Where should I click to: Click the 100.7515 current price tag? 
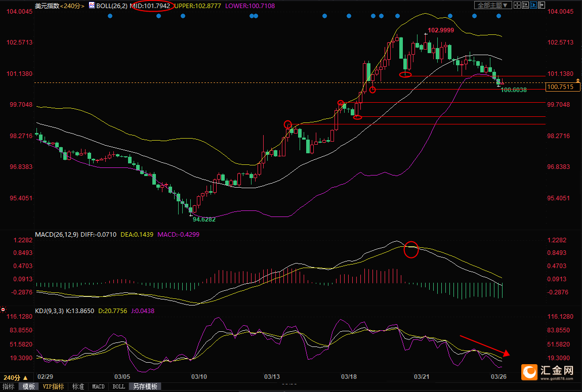point(562,87)
